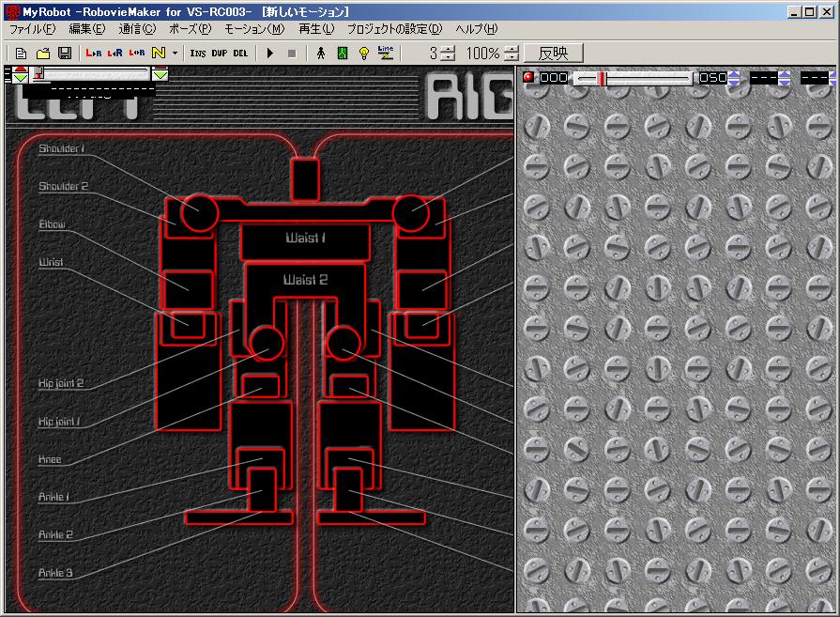This screenshot has height=617, width=840.
Task: Open a file with the folder icon
Action: point(43,54)
